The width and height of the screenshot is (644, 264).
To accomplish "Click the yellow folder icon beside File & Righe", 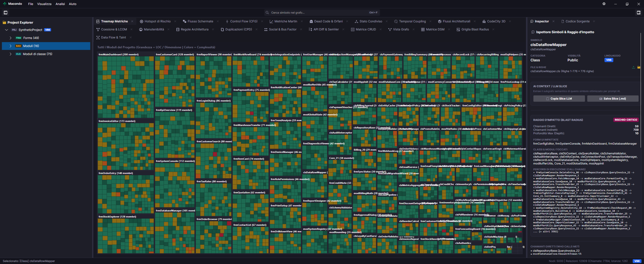I will pyautogui.click(x=639, y=67).
